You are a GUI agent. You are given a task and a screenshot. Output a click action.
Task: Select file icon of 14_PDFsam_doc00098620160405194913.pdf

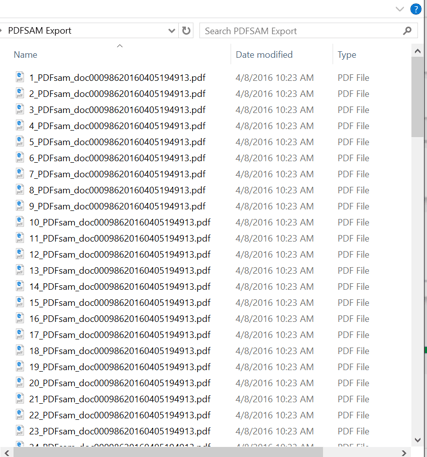click(x=20, y=286)
